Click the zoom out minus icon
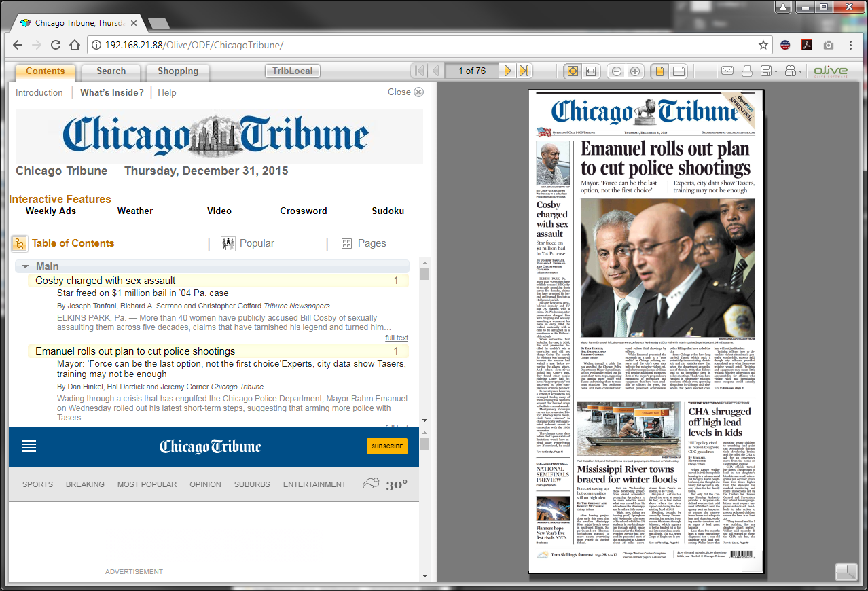 tap(617, 71)
